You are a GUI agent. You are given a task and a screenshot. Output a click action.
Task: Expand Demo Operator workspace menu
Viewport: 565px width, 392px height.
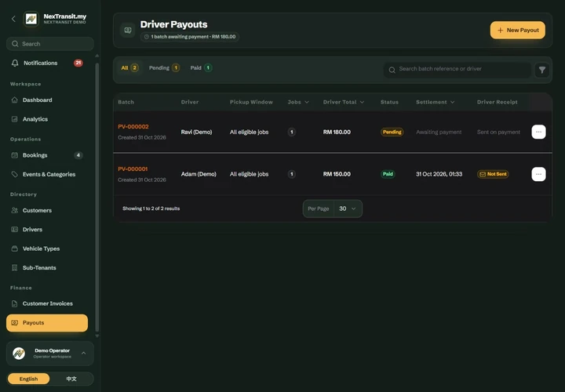click(84, 353)
